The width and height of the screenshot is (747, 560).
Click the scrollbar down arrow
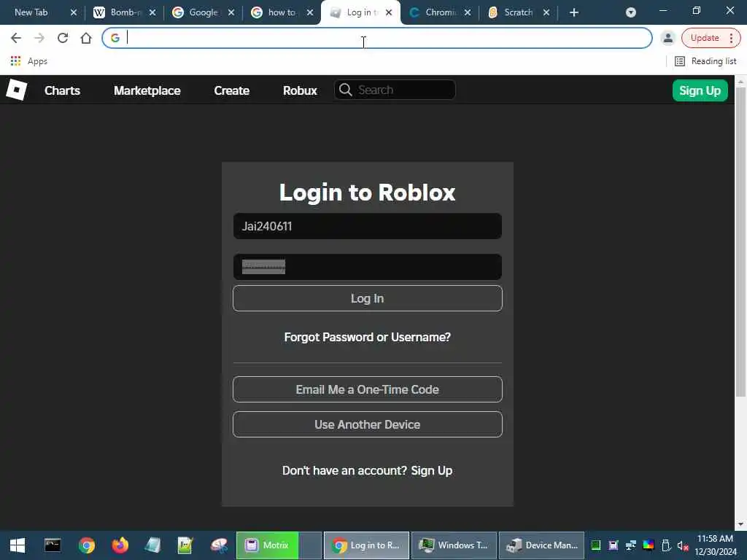pos(740,524)
